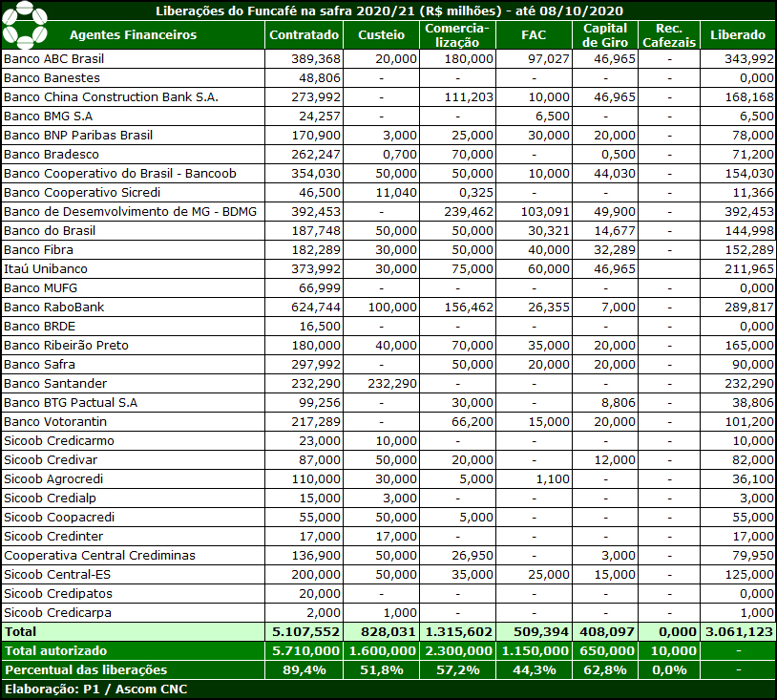Click the Sicoob Central-ES row label
The height and width of the screenshot is (700, 777).
[57, 575]
